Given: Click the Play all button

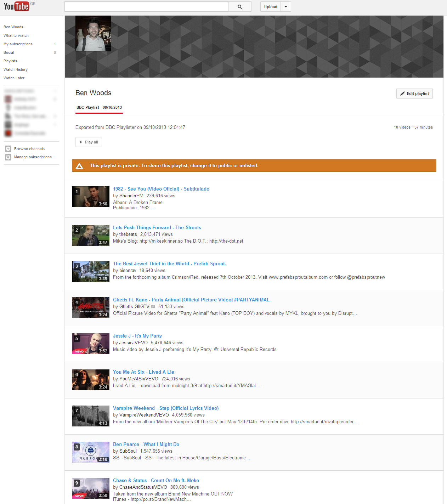Looking at the screenshot, I should tap(89, 142).
